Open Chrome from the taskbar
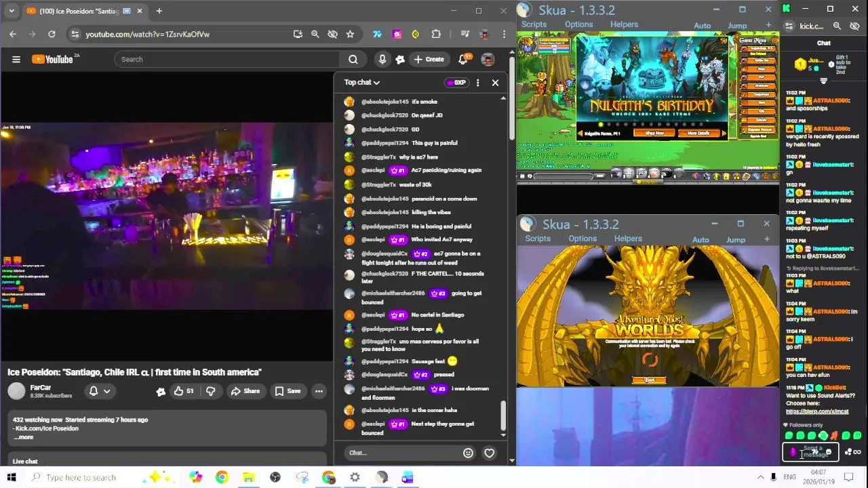The height and width of the screenshot is (488, 868). (222, 477)
